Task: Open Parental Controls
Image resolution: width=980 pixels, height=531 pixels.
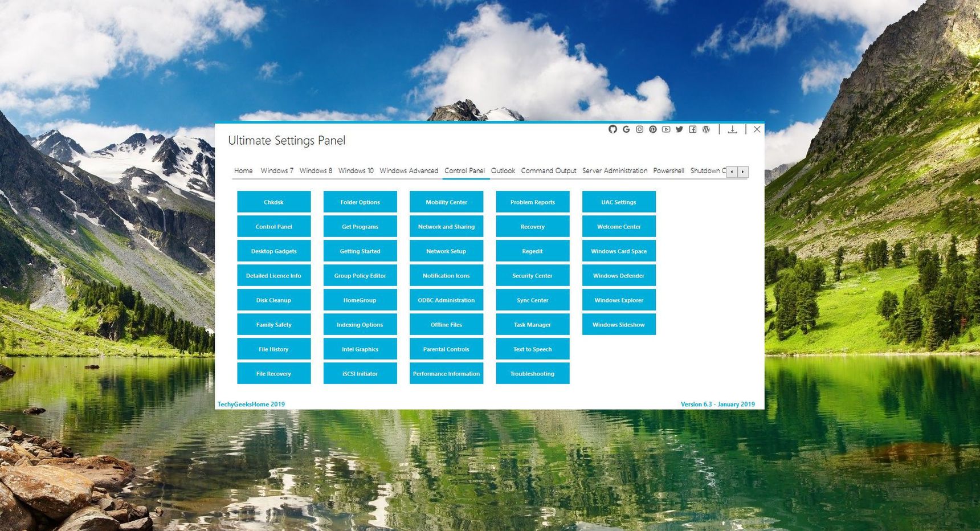Action: (447, 349)
